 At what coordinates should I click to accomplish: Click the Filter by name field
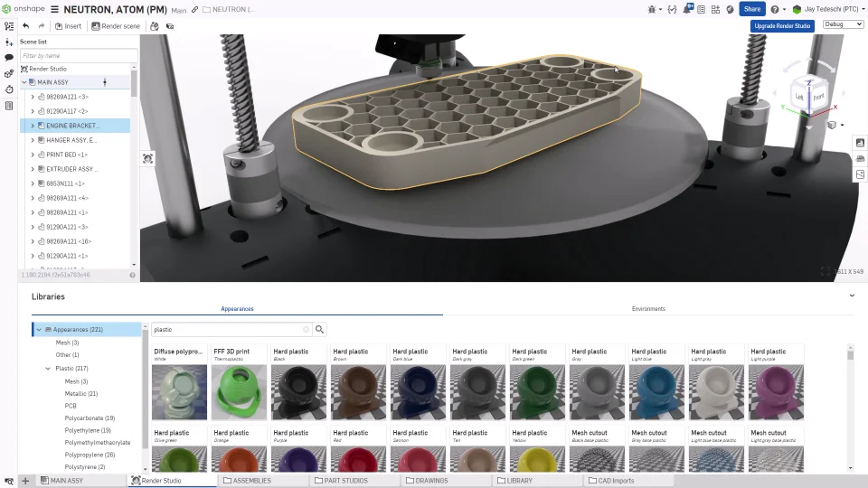click(79, 56)
